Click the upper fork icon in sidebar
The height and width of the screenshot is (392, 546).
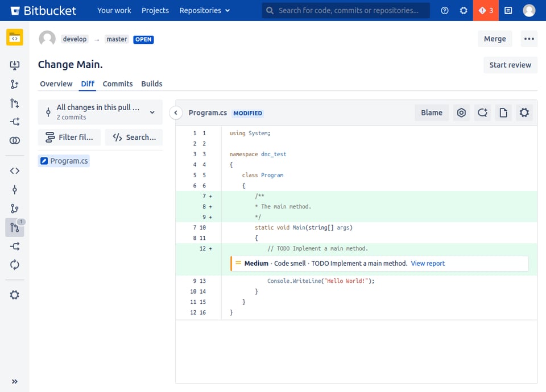pyautogui.click(x=15, y=122)
